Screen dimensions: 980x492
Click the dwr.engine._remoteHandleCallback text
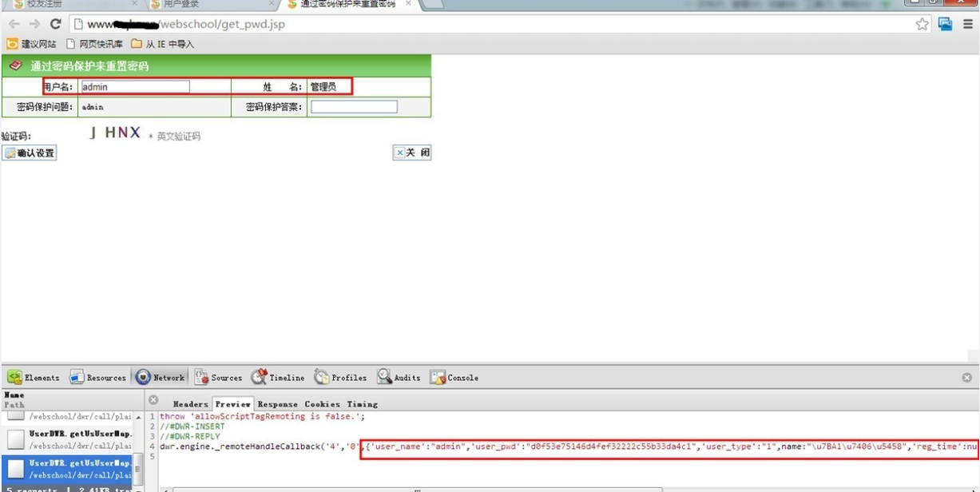click(x=238, y=446)
